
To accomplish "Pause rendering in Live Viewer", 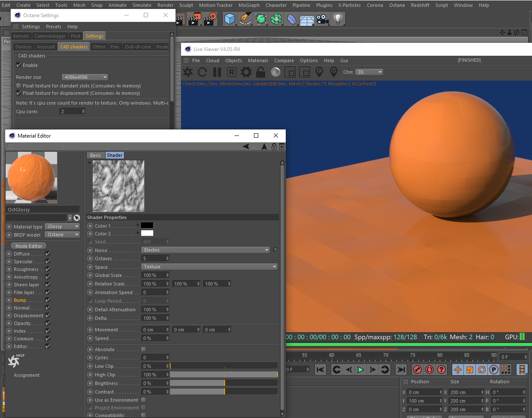I will (x=217, y=72).
